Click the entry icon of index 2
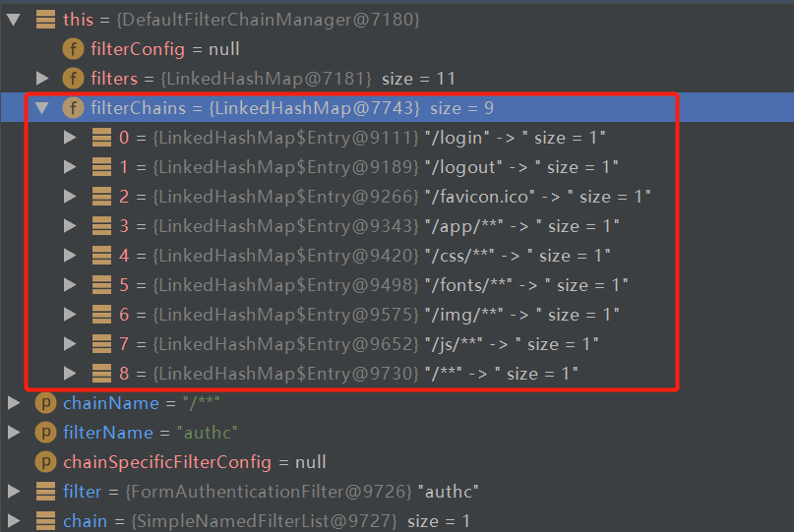The image size is (794, 532). (x=101, y=196)
